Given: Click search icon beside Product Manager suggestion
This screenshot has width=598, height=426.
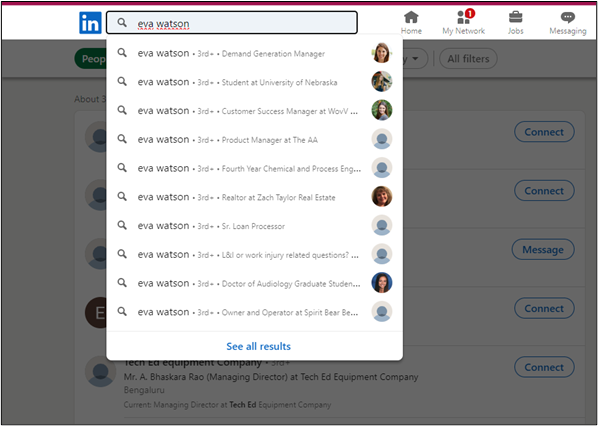Looking at the screenshot, I should (x=122, y=139).
